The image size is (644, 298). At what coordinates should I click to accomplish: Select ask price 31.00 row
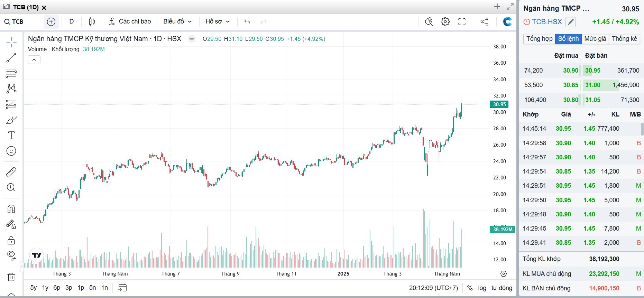click(611, 85)
